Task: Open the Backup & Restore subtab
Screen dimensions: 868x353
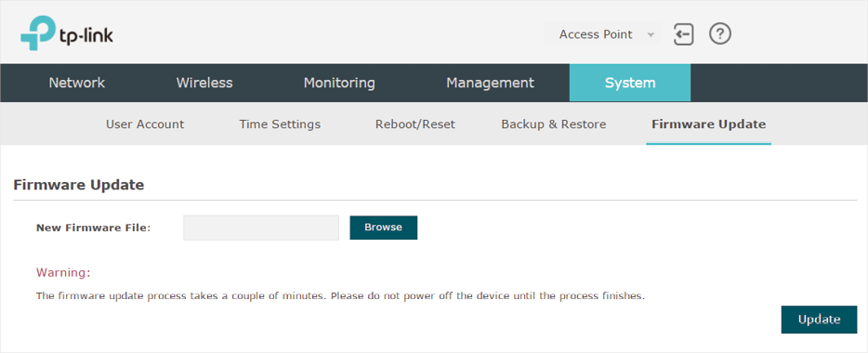Action: click(x=554, y=124)
